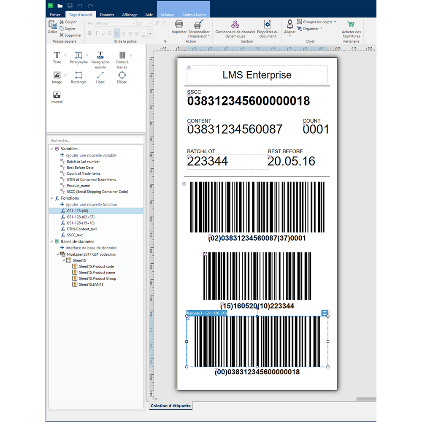Select the Code à barres object tool
Viewport: 422px width, 422px height.
[122, 60]
